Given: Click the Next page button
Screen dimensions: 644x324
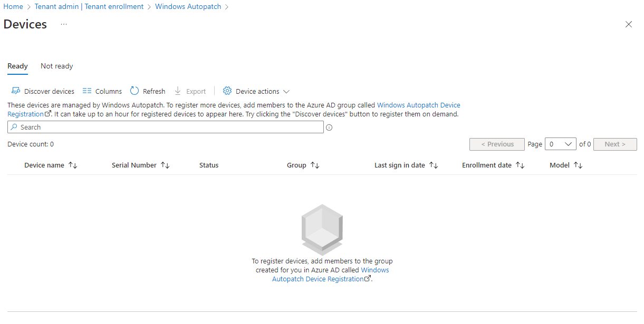Looking at the screenshot, I should (x=615, y=144).
